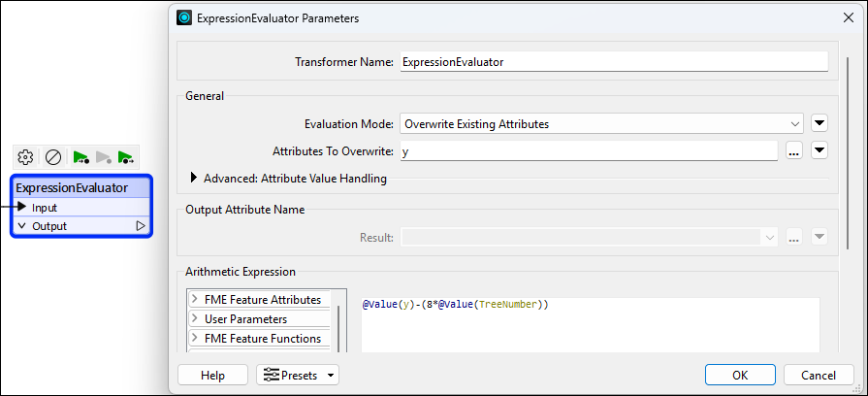Open transformer settings gear icon
The width and height of the screenshot is (868, 396).
(25, 157)
